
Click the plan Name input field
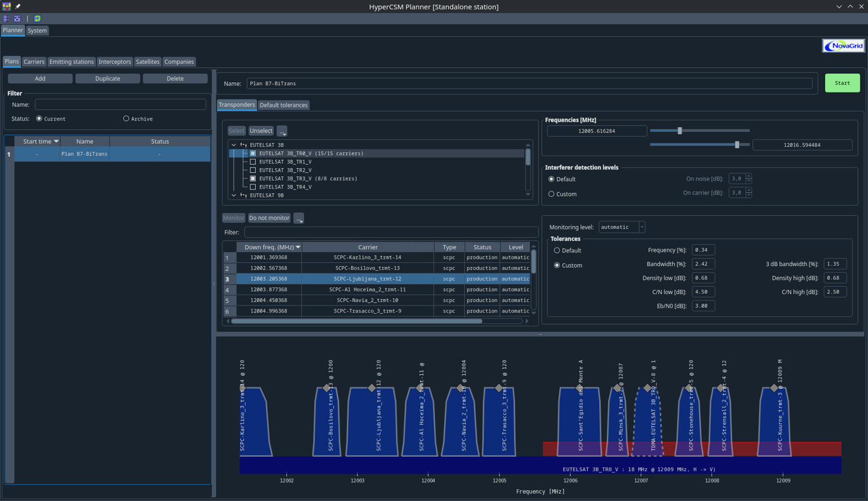tap(529, 83)
